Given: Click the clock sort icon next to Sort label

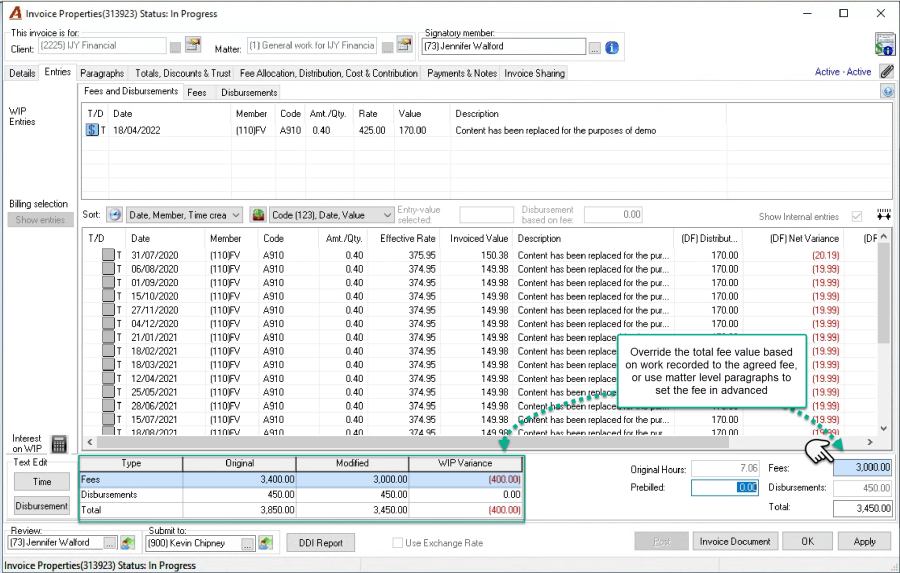Looking at the screenshot, I should click(x=115, y=215).
